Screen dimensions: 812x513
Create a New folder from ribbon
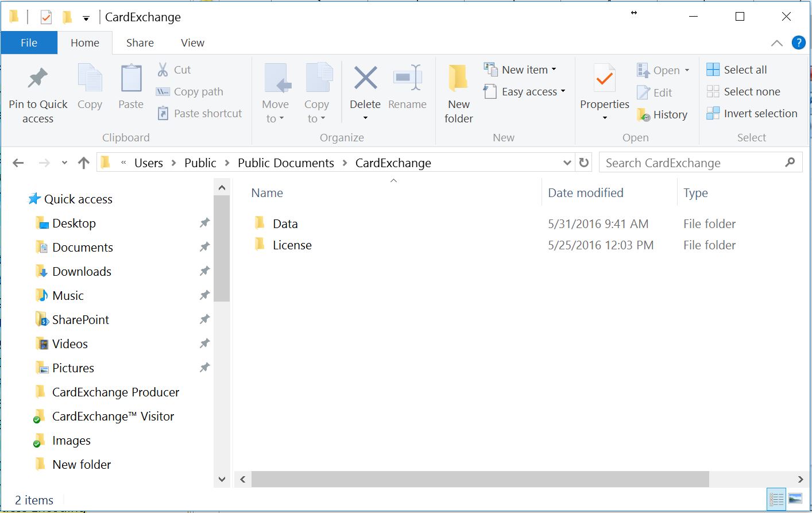[459, 95]
